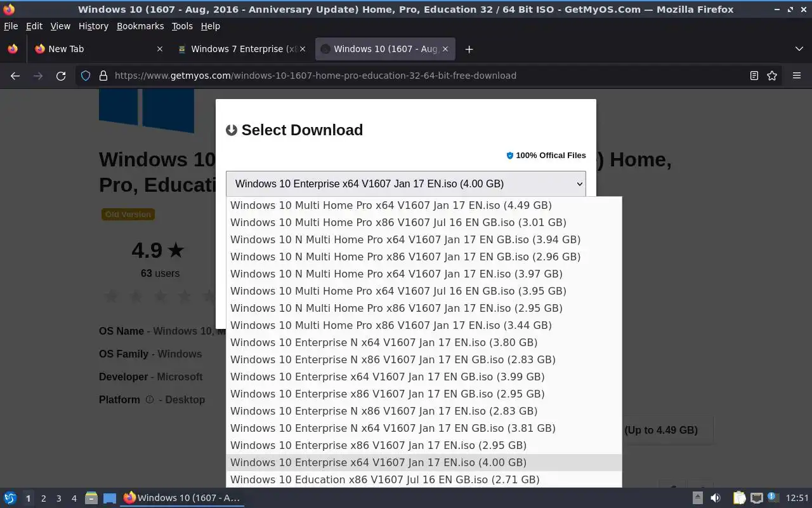Viewport: 812px width, 508px height.
Task: Open the Bookmarks menu
Action: pos(140,26)
